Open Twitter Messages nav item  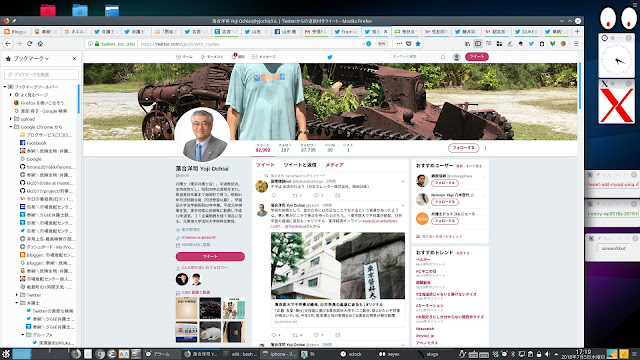pos(264,57)
